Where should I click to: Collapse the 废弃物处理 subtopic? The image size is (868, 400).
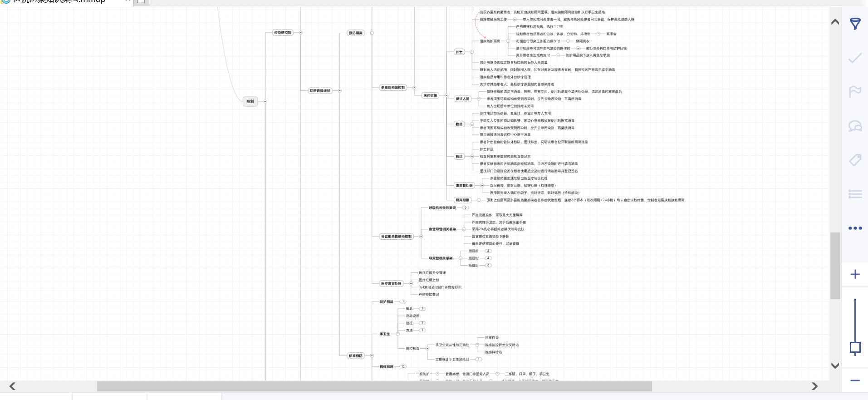[x=482, y=185]
